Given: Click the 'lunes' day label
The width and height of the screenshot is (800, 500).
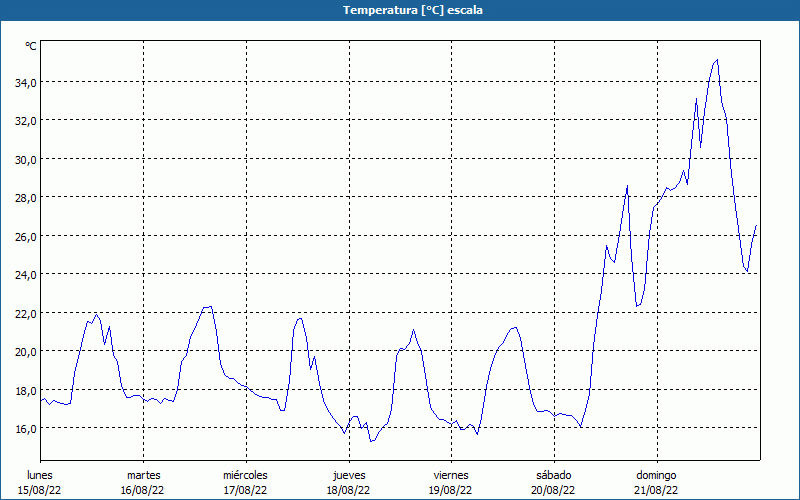Looking at the screenshot, I should (x=40, y=475).
